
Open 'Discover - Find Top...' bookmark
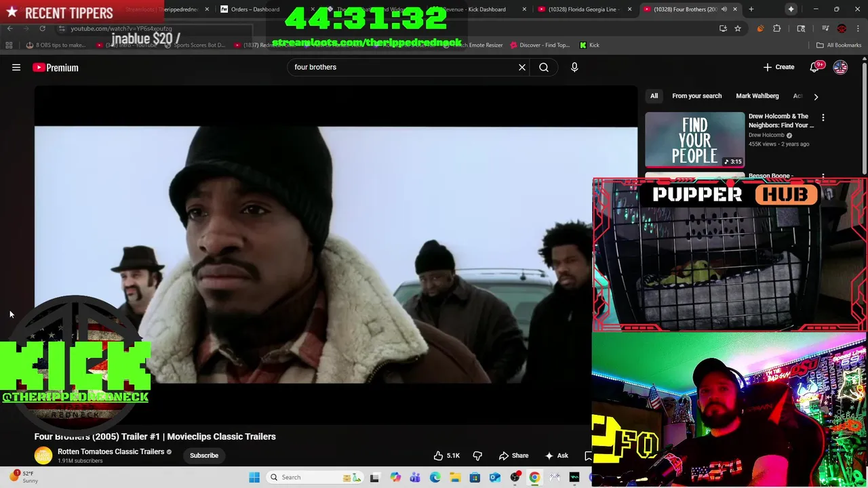(x=540, y=45)
